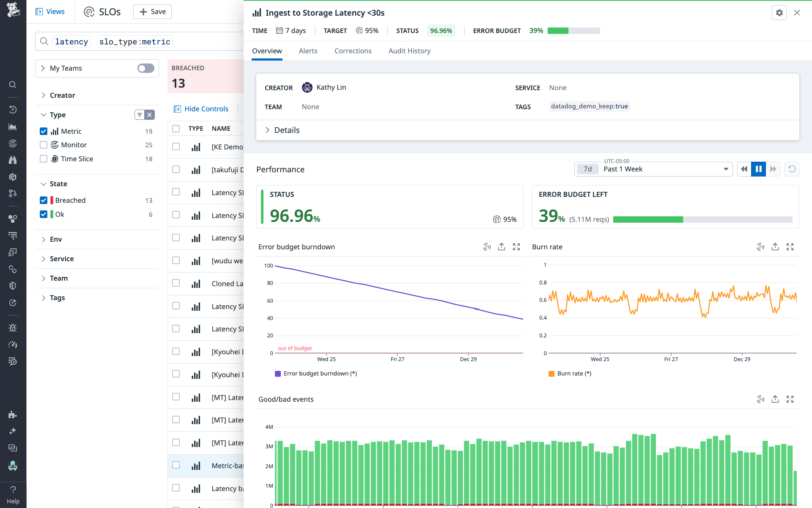Switch to the Audit History tab
The image size is (812, 508).
coord(409,51)
